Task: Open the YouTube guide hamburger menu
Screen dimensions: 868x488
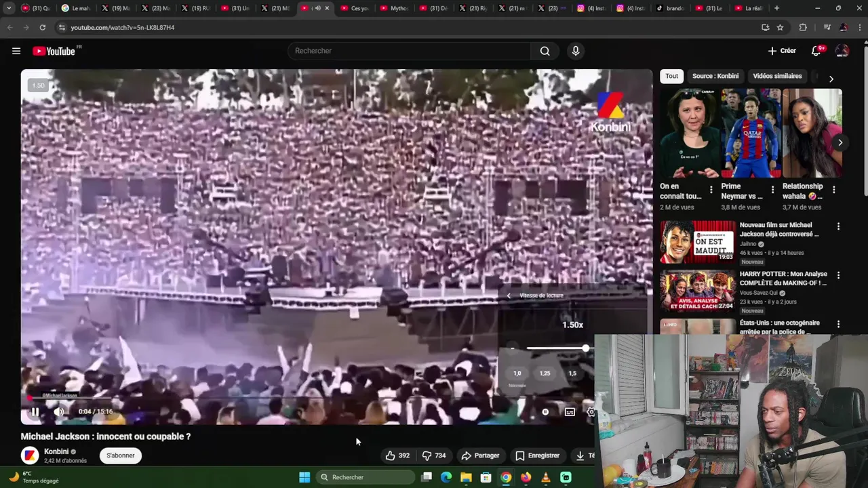Action: pyautogui.click(x=16, y=51)
